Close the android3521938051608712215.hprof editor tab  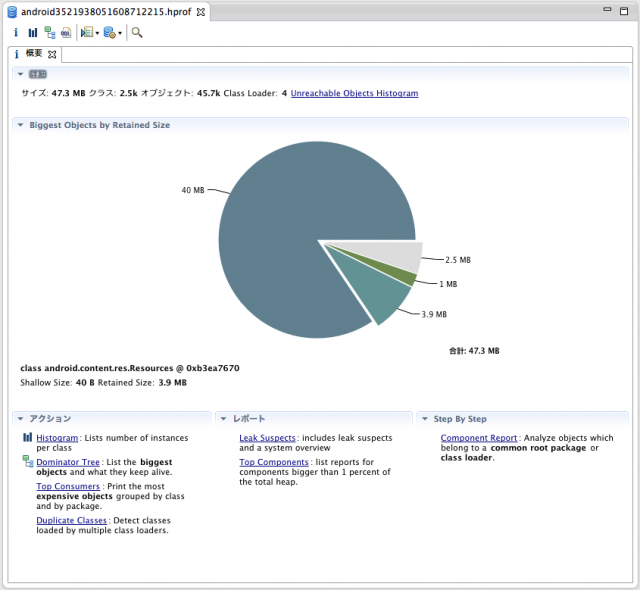[x=200, y=12]
